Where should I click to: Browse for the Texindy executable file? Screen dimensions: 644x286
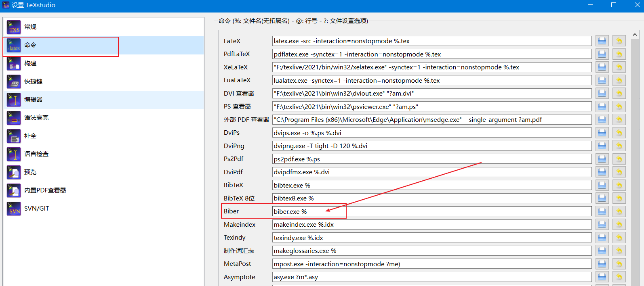pos(602,238)
